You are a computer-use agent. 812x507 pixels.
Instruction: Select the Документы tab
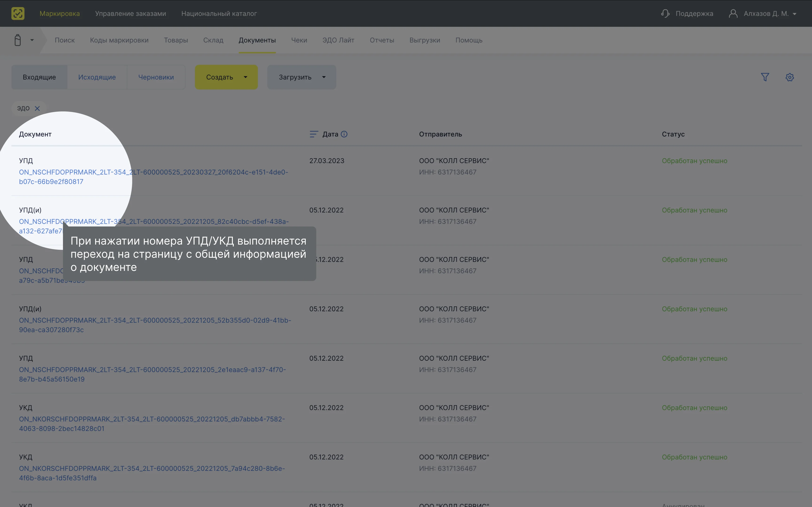point(257,40)
